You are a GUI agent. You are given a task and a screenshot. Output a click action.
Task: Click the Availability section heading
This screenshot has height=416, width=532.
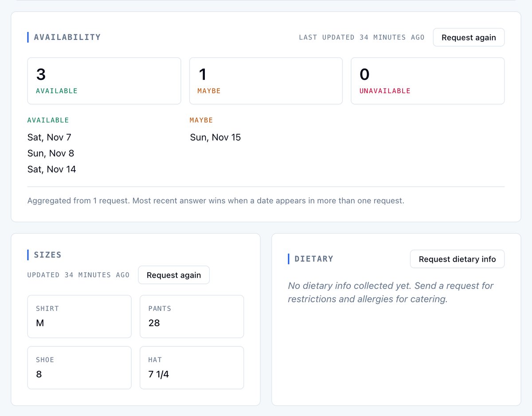pos(67,37)
